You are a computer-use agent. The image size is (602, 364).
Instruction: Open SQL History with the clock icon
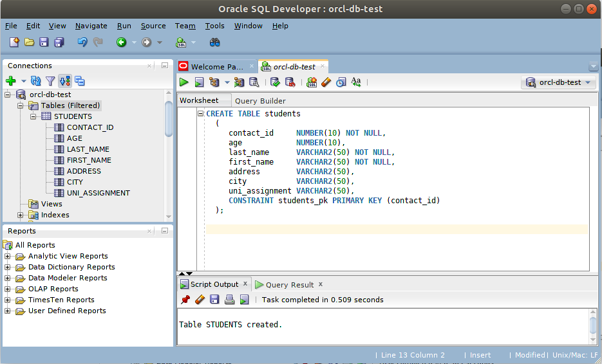tap(341, 82)
